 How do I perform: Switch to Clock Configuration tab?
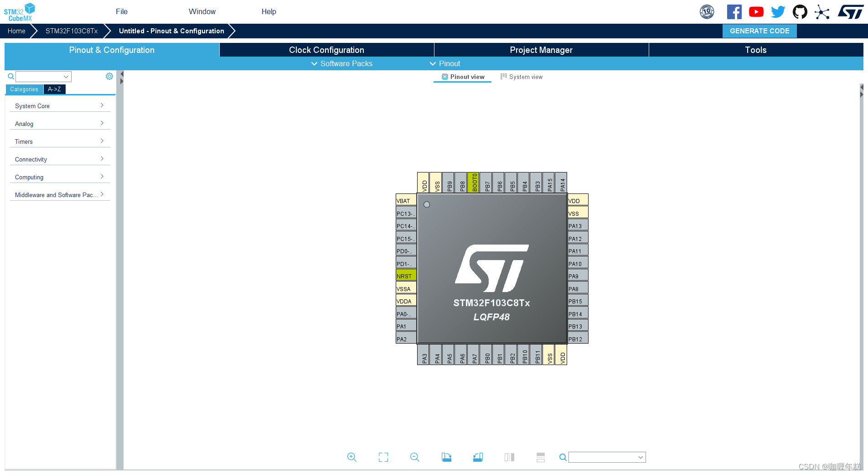coord(326,50)
